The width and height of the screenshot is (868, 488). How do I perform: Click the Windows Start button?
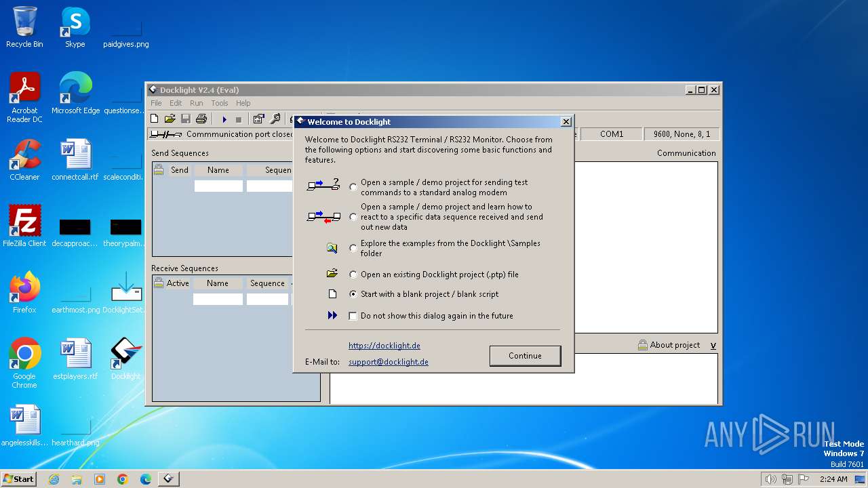(x=18, y=479)
